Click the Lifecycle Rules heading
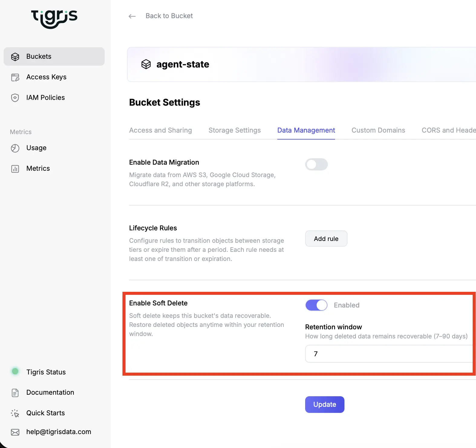 (x=153, y=228)
